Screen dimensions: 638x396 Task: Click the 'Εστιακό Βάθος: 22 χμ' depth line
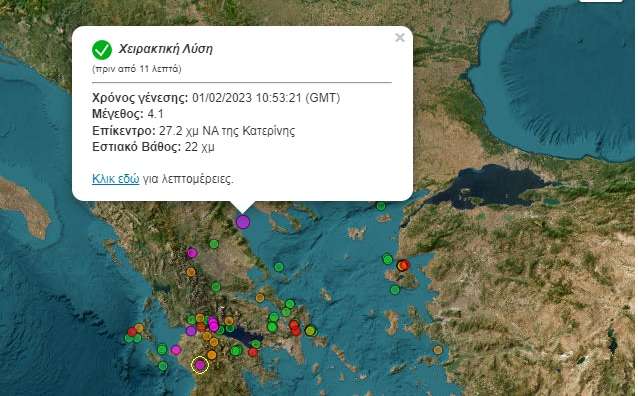153,147
